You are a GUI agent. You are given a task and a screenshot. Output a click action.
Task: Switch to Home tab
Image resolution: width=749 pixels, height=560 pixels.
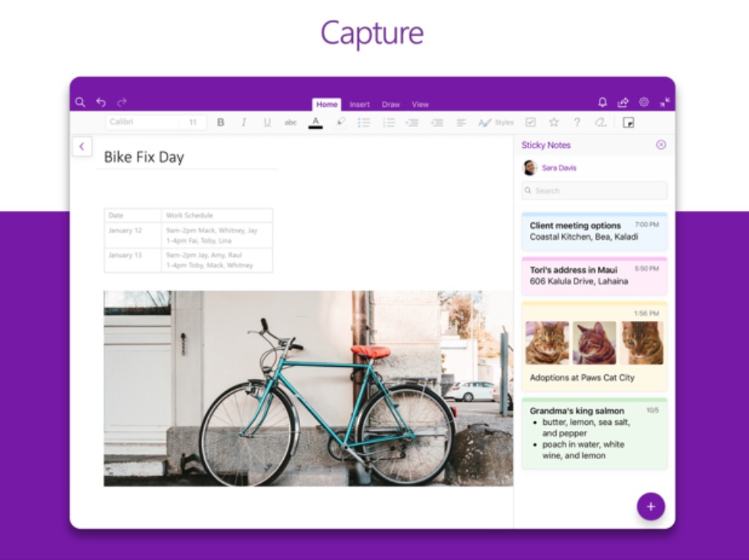(327, 104)
